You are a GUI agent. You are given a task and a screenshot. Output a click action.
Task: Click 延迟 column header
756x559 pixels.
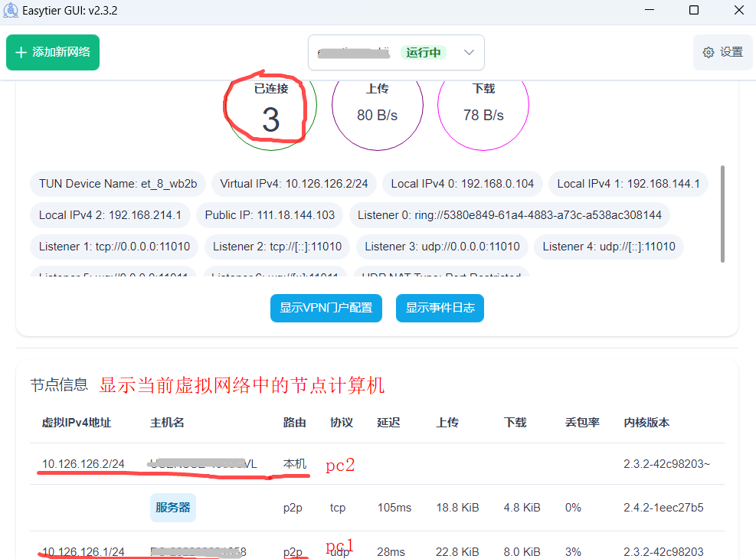[388, 423]
